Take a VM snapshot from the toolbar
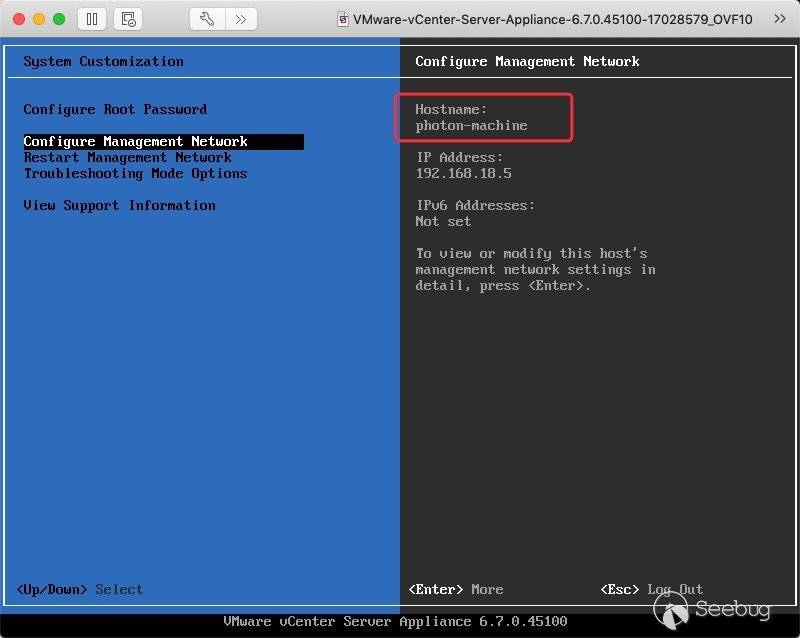 coord(128,19)
